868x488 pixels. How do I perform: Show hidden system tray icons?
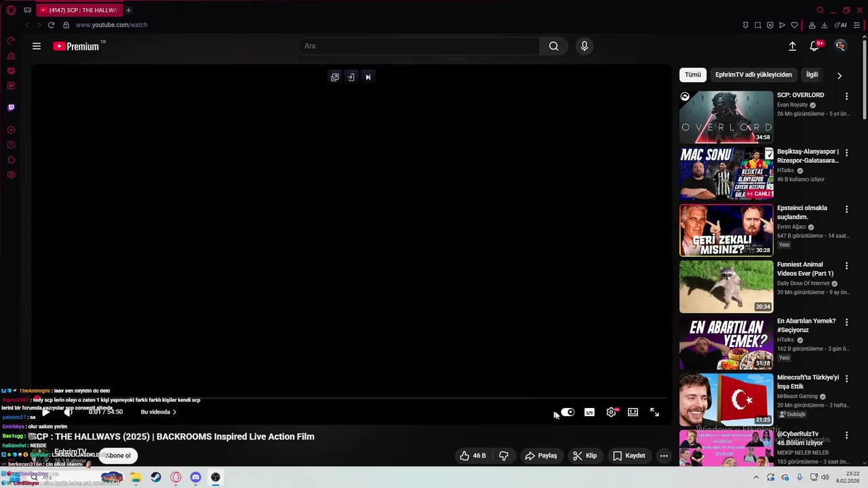tap(756, 477)
